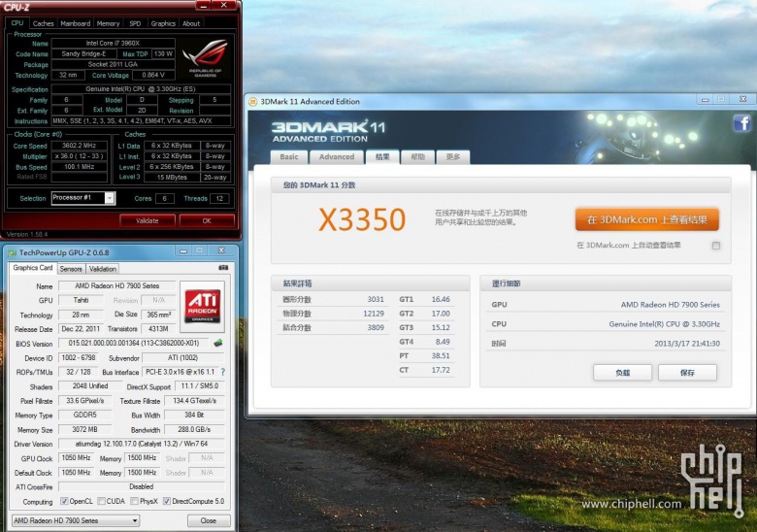Select the Graphics Card tab in GPU-Z

click(33, 268)
